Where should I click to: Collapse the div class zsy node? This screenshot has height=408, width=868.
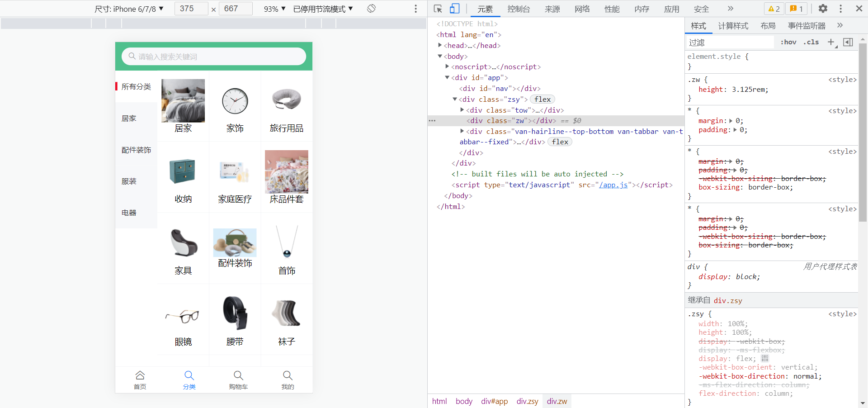point(455,99)
